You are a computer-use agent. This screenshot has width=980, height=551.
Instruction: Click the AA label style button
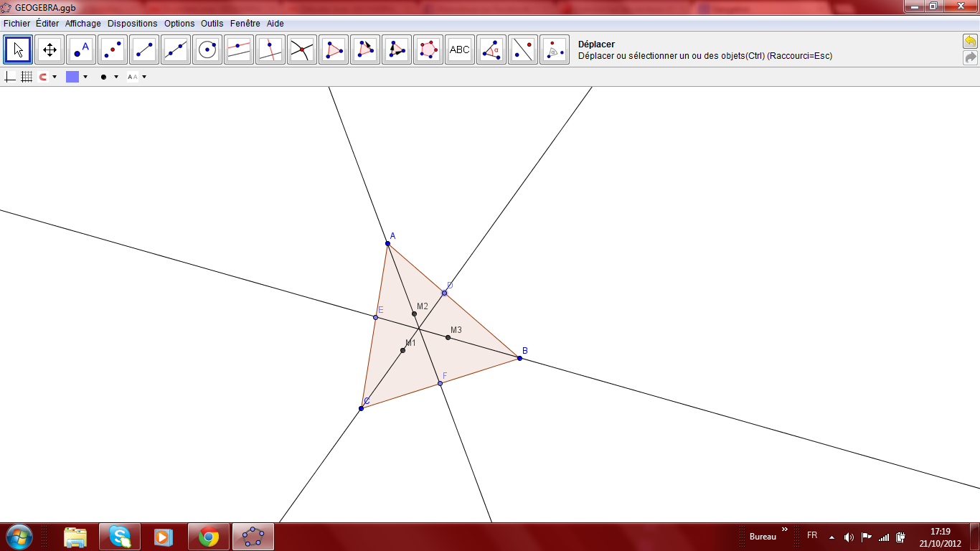133,77
